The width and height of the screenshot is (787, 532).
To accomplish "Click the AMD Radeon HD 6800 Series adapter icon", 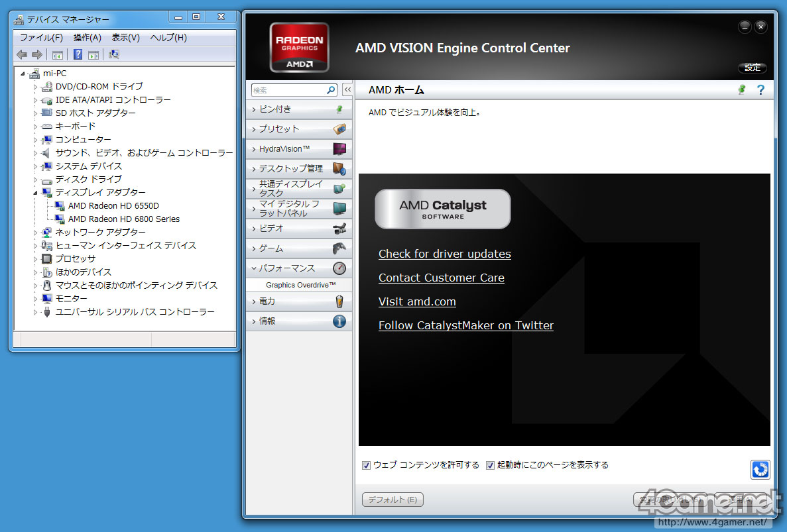I will coord(60,219).
